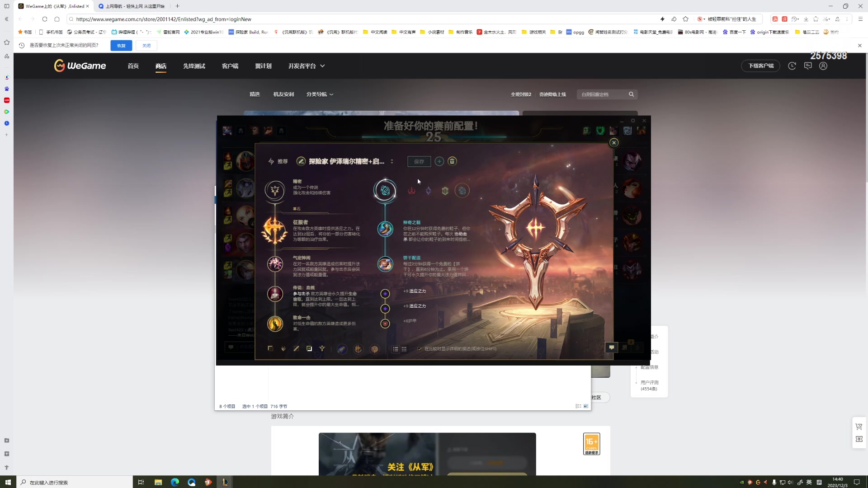This screenshot has height=488, width=868.
Task: Open the Task View taskbar button
Action: (x=141, y=482)
